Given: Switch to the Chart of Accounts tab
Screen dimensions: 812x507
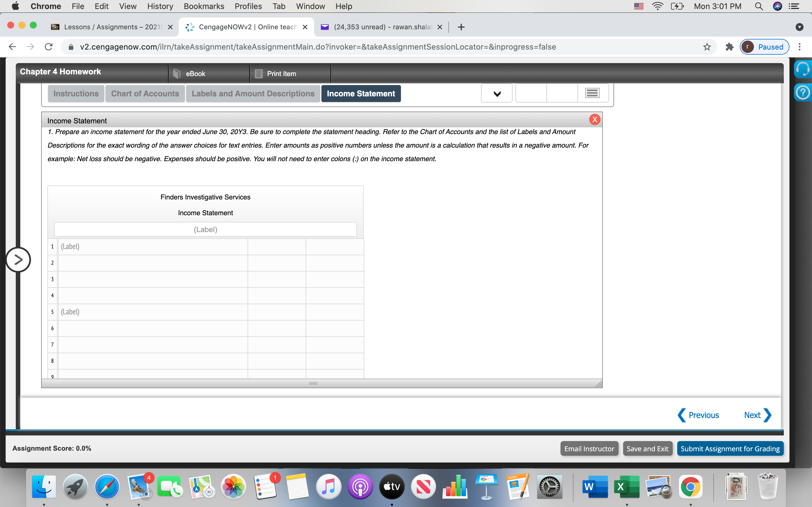Looking at the screenshot, I should click(x=145, y=94).
